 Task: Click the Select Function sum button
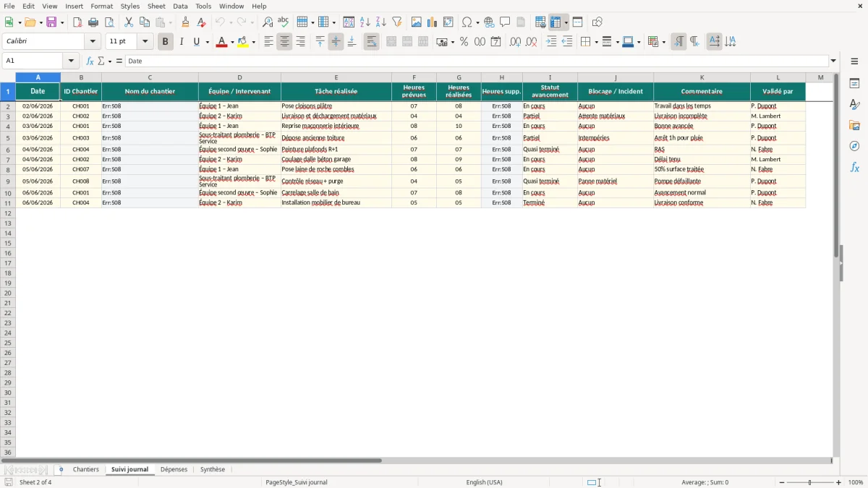(102, 61)
